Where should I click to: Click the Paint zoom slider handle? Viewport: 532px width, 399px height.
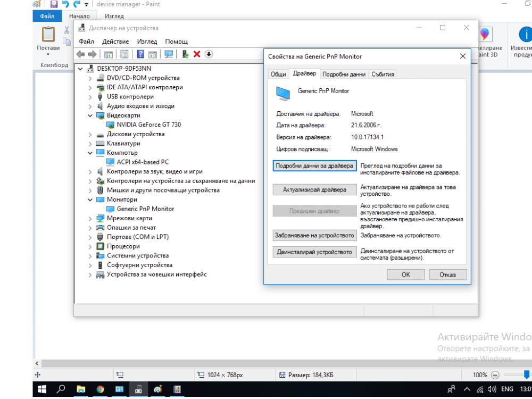(x=526, y=375)
